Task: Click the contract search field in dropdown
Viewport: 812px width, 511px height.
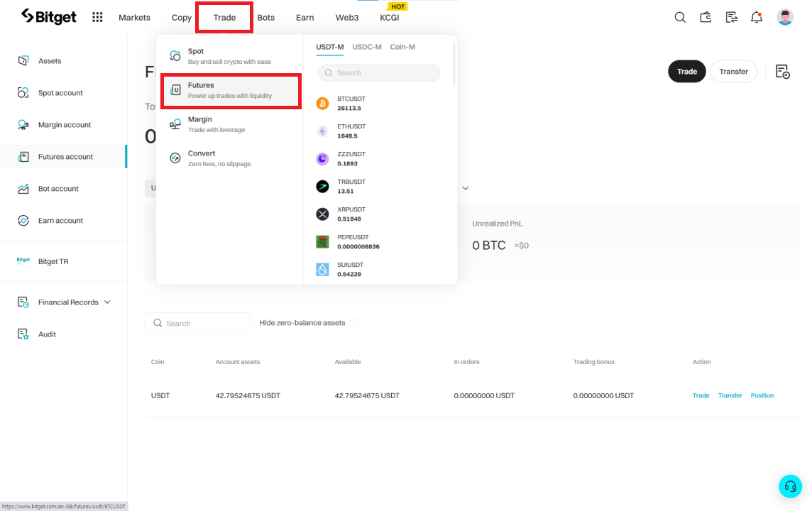Action: point(379,73)
